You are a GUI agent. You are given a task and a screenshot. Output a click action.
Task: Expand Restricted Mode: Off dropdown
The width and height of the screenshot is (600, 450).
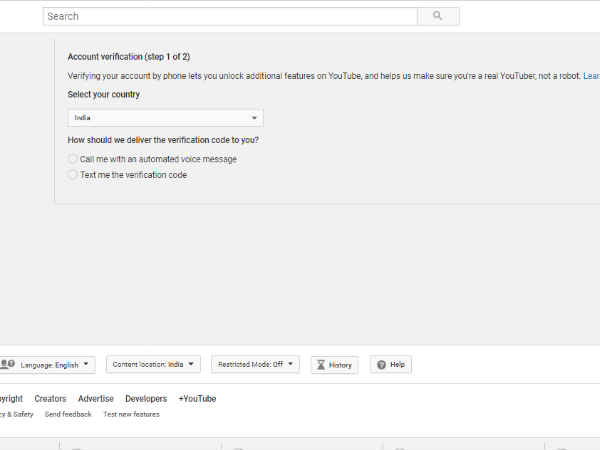coord(255,365)
